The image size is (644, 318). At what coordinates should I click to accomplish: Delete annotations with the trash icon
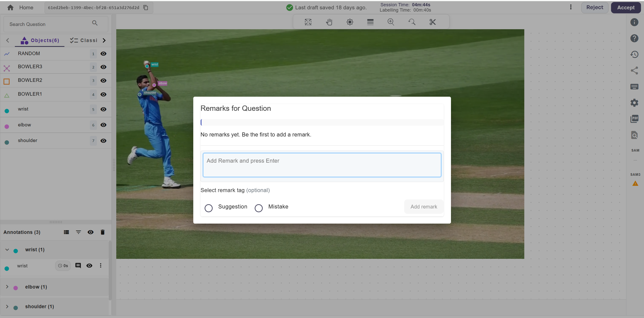coord(102,232)
